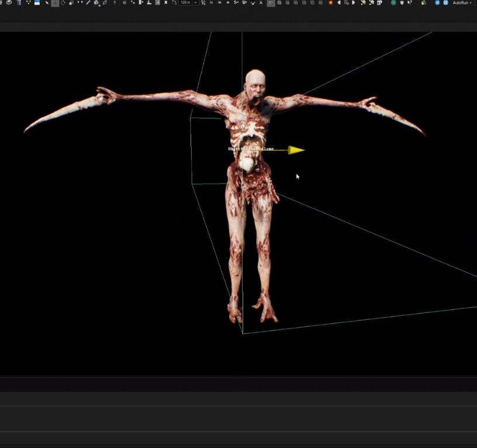Click the third magnifier icon with page
The image size is (477, 448).
[x=379, y=3]
